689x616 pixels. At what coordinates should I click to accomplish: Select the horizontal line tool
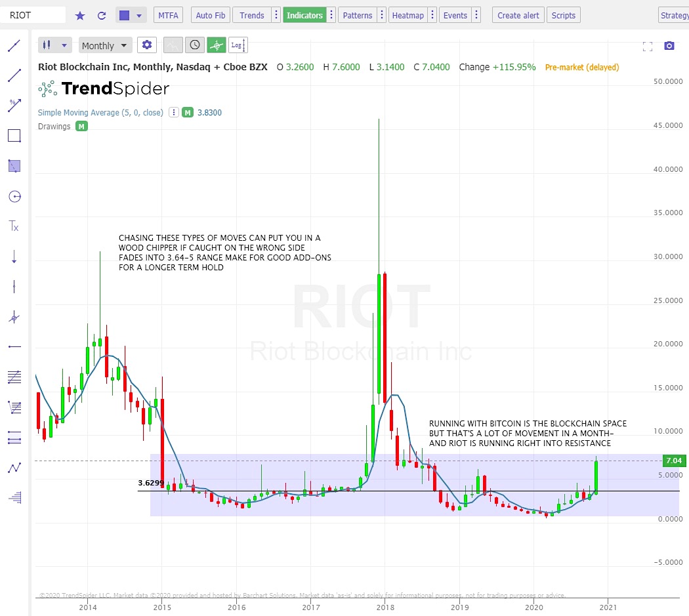click(14, 347)
